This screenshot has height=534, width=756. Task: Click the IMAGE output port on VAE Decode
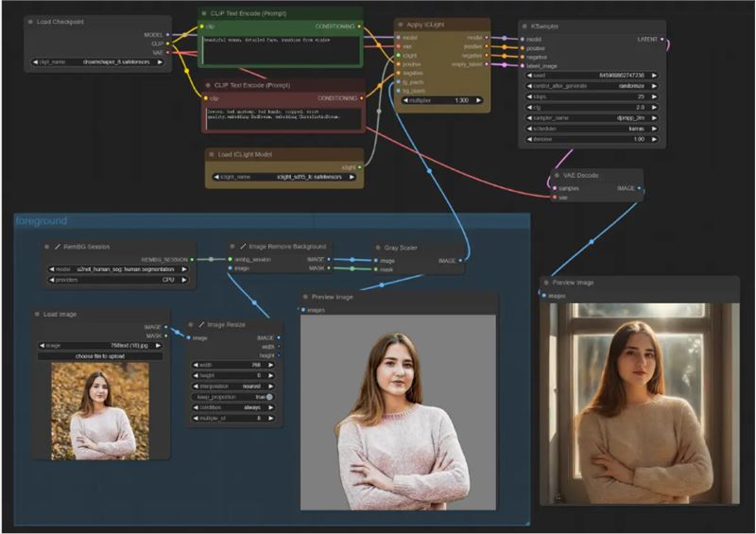(x=639, y=188)
